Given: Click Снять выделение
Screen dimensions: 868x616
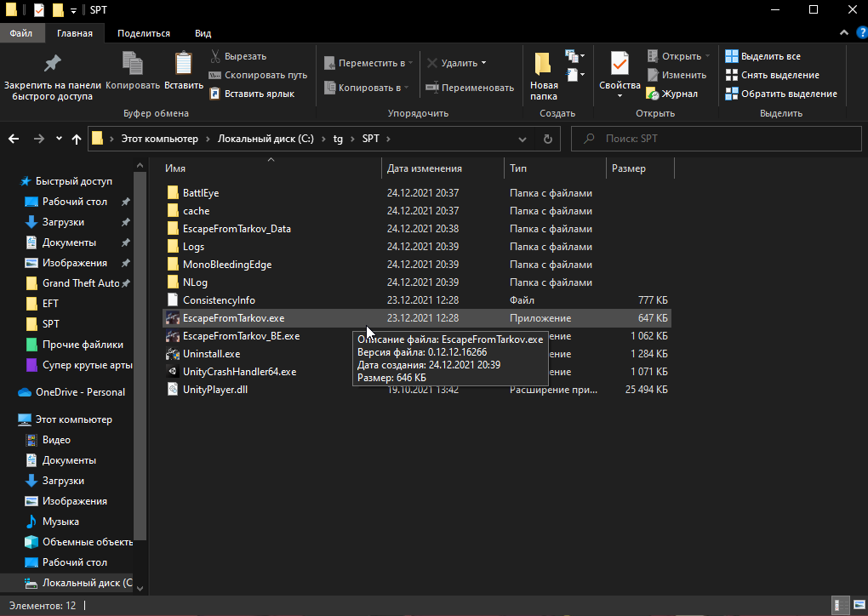Looking at the screenshot, I should [x=772, y=75].
